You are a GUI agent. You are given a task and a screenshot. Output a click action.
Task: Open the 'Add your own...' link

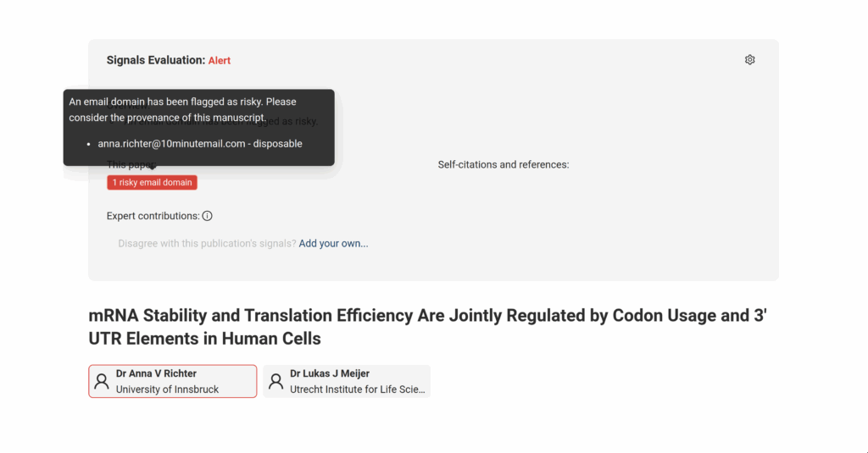333,243
